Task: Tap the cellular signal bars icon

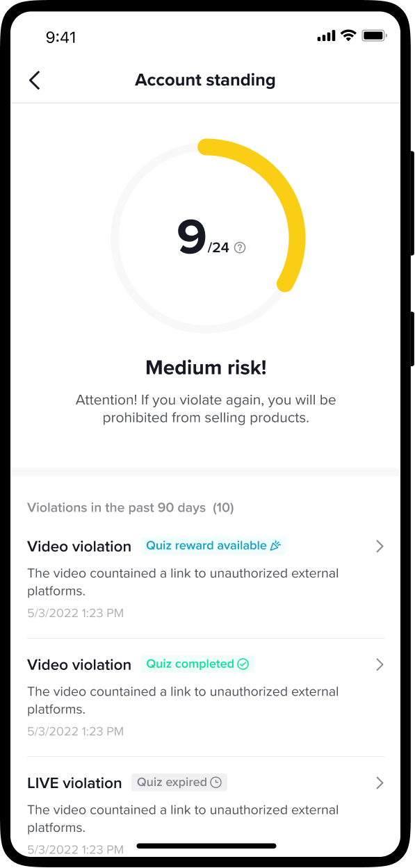Action: 326,36
